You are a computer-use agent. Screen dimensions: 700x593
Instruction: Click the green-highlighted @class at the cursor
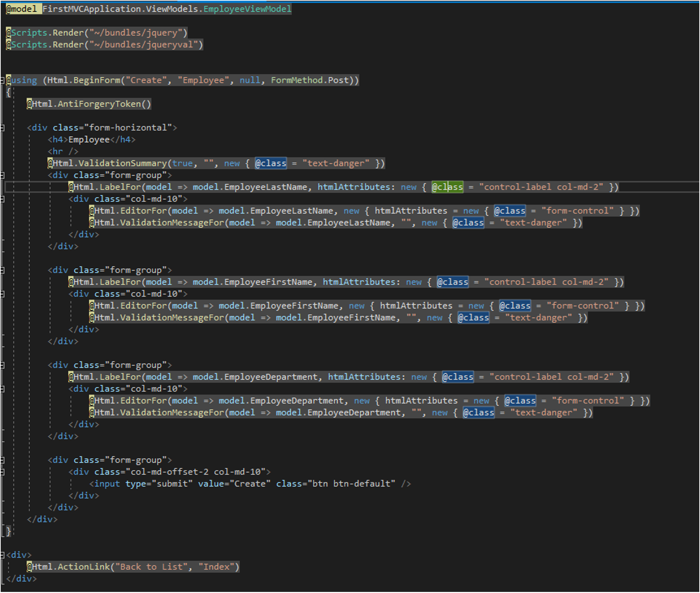pyautogui.click(x=447, y=187)
